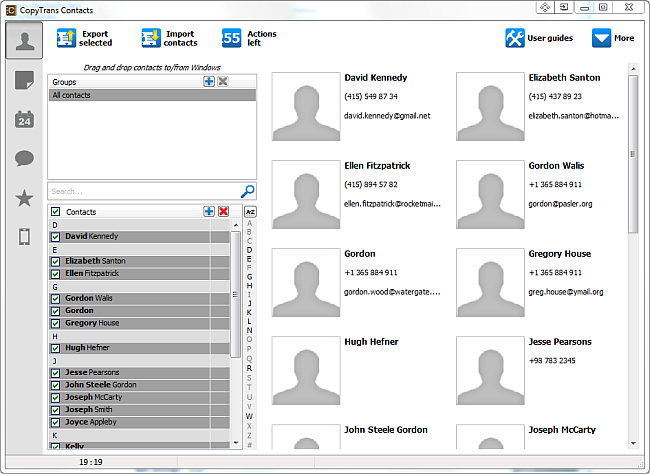Viewport: 650px width, 474px height.
Task: Add a new group with plus icon
Action: pos(209,81)
